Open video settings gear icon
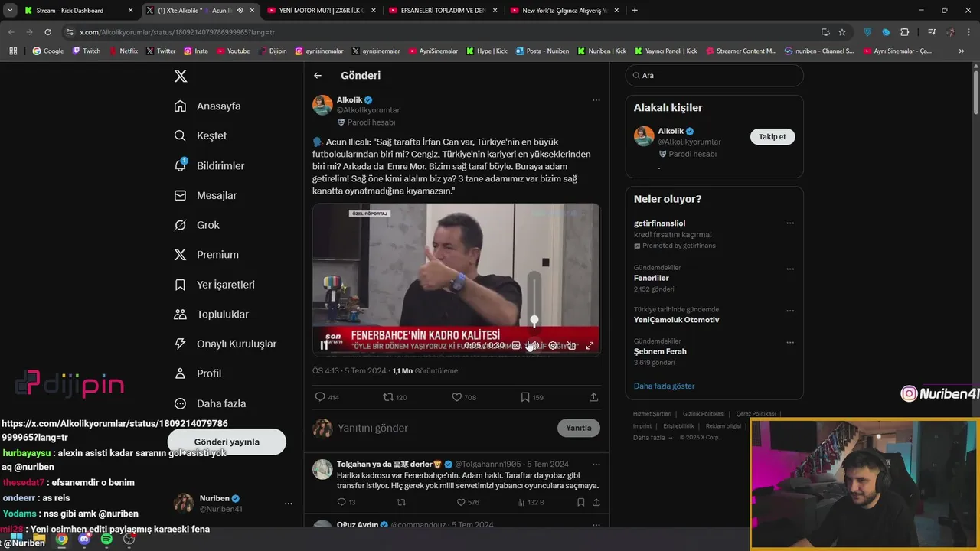 coord(553,346)
